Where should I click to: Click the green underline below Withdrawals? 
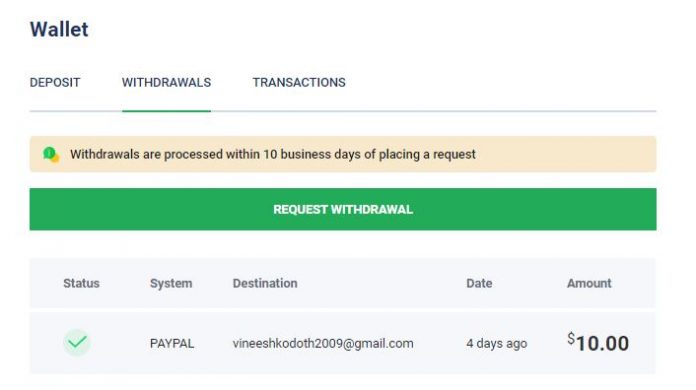tap(166, 111)
